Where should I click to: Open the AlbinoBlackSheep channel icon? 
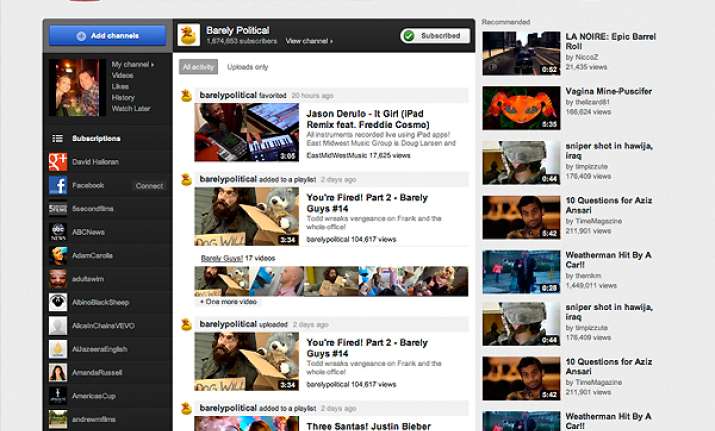tap(58, 302)
